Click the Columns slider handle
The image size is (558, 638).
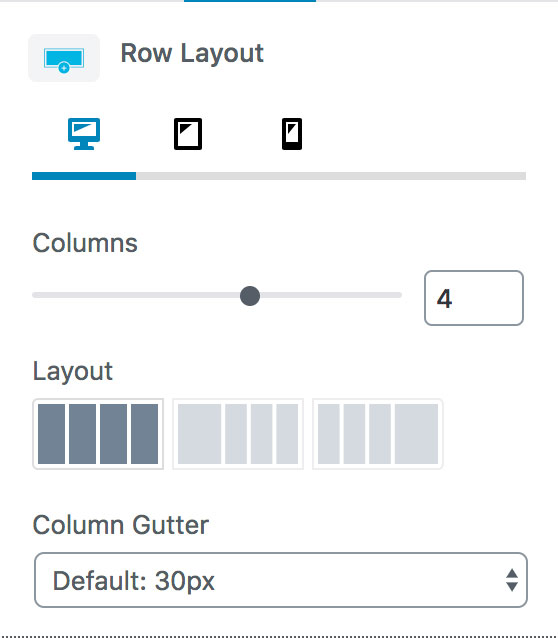[250, 296]
